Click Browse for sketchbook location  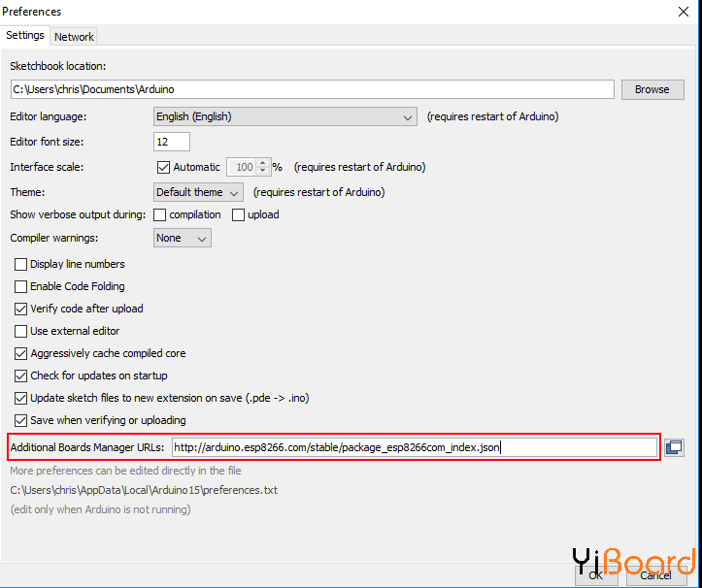(x=652, y=89)
